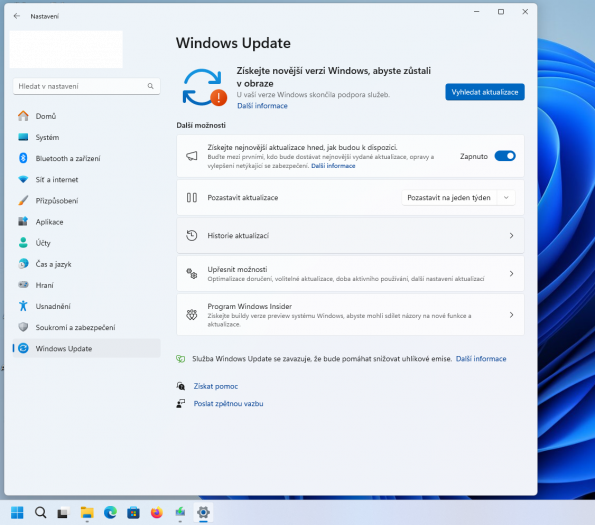Click the green leaf carbon emissions icon
Screen dimensions: 595x525
181,359
